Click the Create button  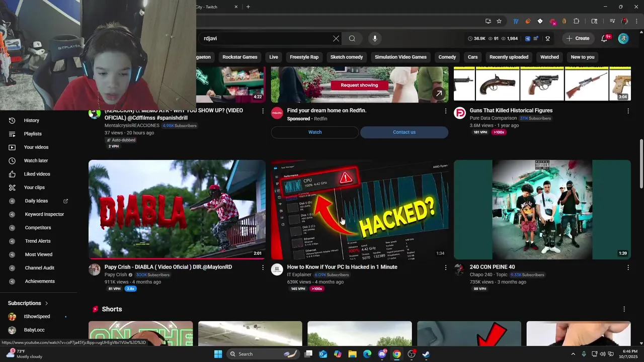click(x=578, y=38)
